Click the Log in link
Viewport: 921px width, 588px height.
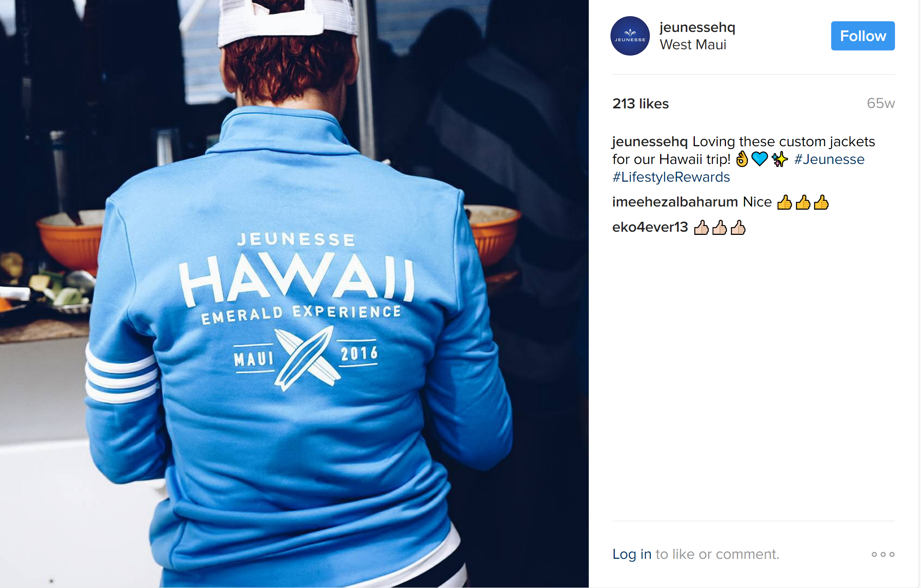click(632, 554)
